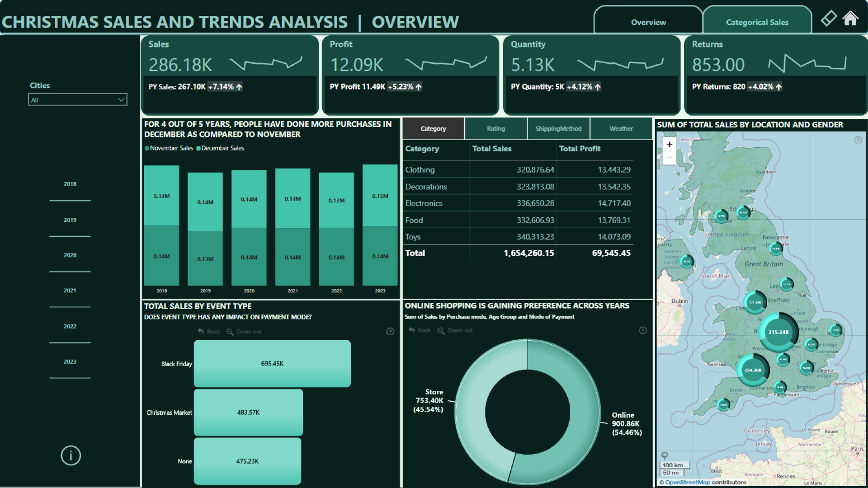Click the Profit KPI value 12.09K
The image size is (868, 488).
357,65
